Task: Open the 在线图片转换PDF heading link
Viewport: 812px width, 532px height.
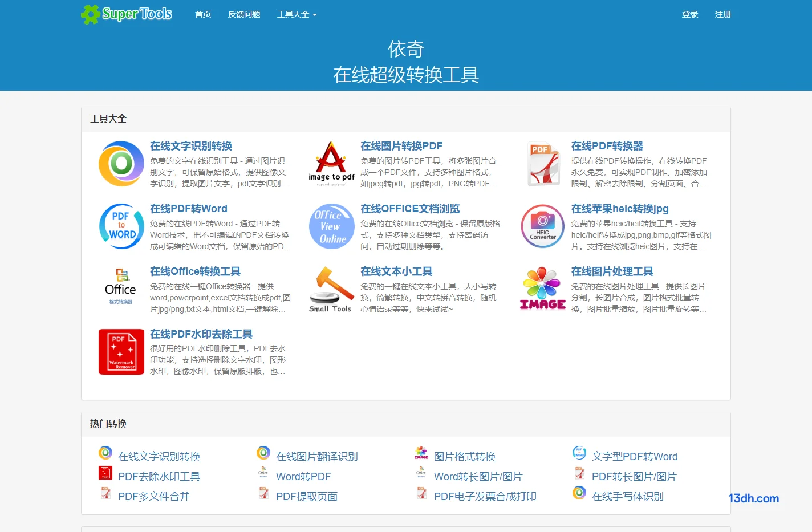Action: click(401, 146)
